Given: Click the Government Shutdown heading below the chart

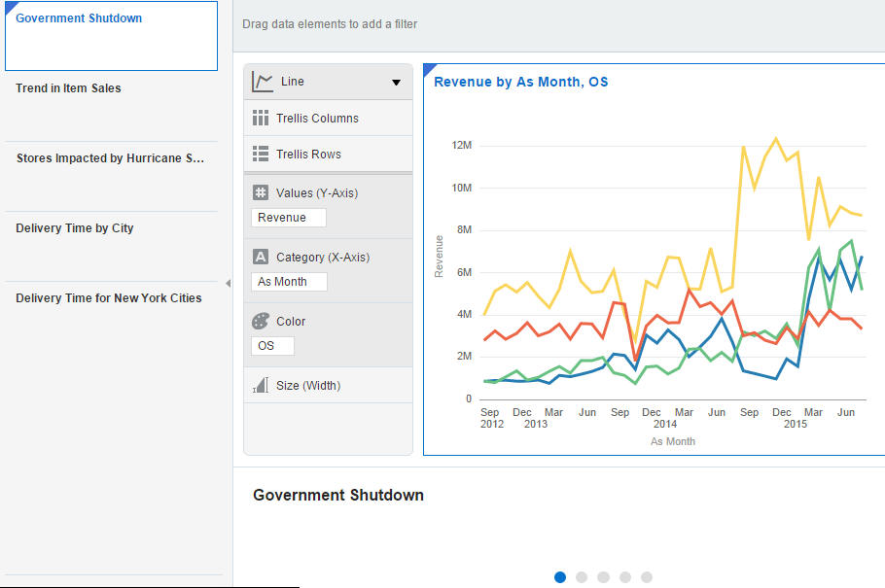Looking at the screenshot, I should click(338, 495).
